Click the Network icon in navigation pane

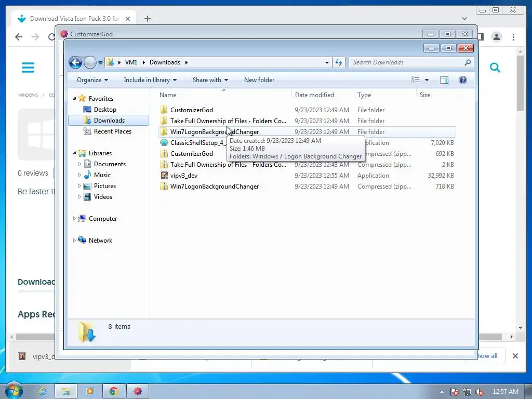click(x=82, y=240)
